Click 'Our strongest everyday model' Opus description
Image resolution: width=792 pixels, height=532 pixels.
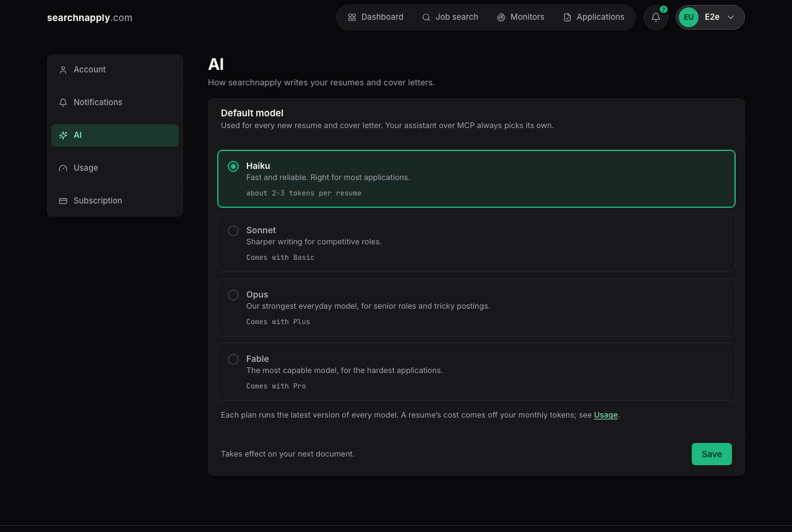368,306
